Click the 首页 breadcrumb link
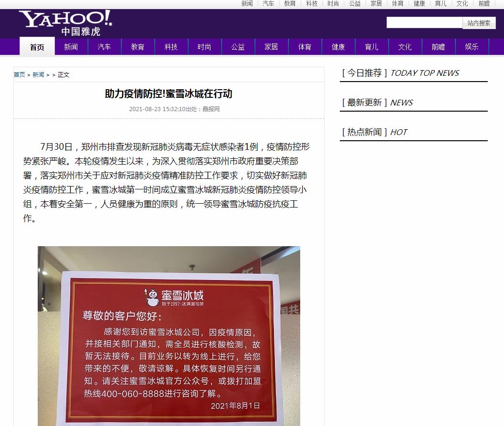This screenshot has height=426, width=504. point(19,74)
